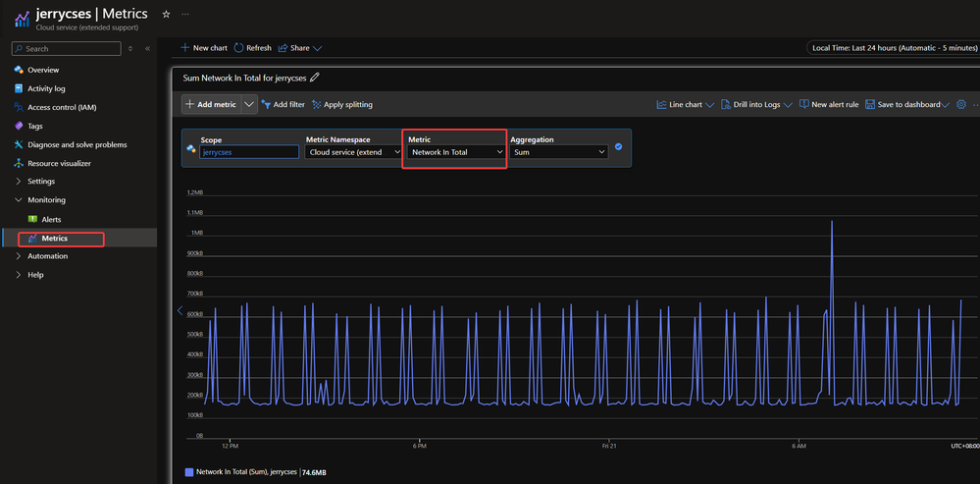The width and height of the screenshot is (980, 484).
Task: Collapse the sidebar with double chevron icon
Action: pos(147,49)
